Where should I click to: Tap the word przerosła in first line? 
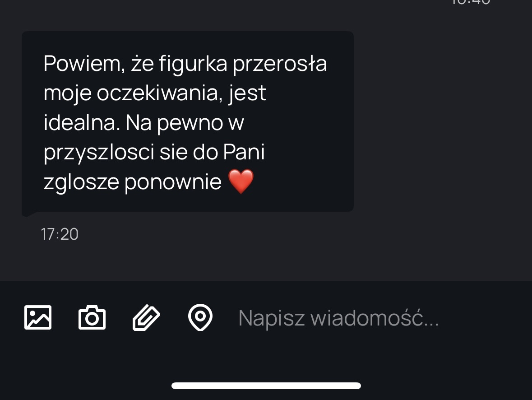[280, 65]
